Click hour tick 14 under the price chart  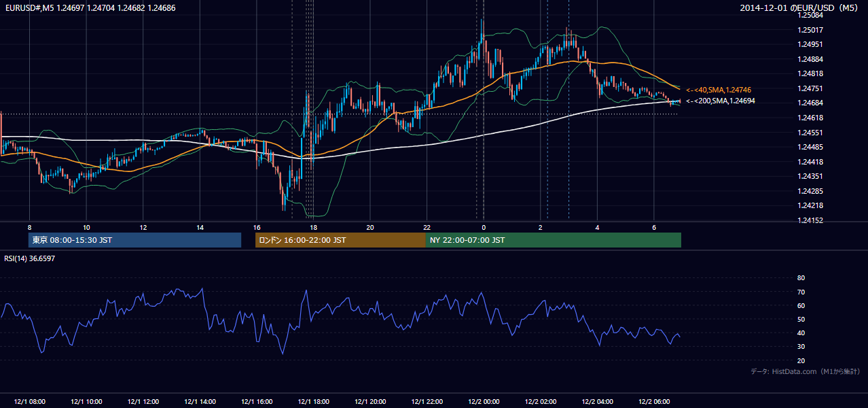click(200, 227)
